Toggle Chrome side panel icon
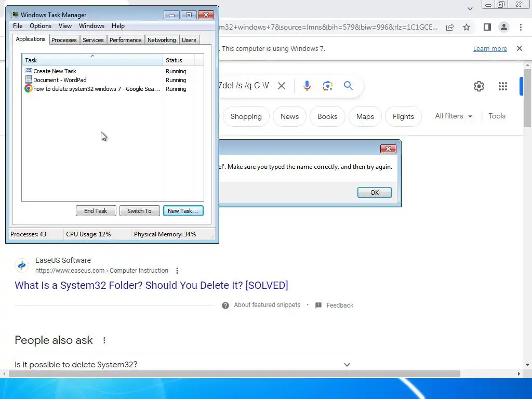This screenshot has height=399, width=532. coord(487,27)
